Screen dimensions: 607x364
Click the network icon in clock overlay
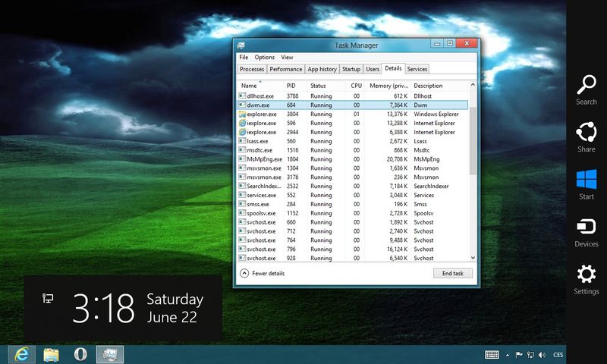pyautogui.click(x=48, y=298)
